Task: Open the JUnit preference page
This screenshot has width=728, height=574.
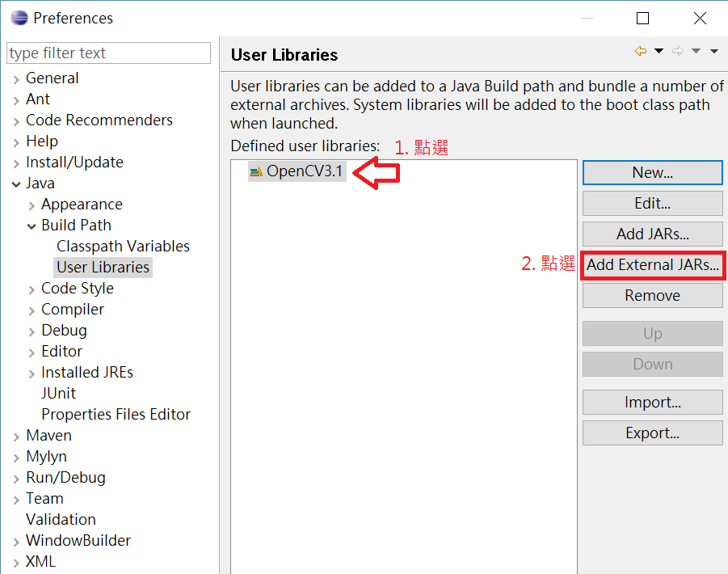Action: [x=58, y=394]
